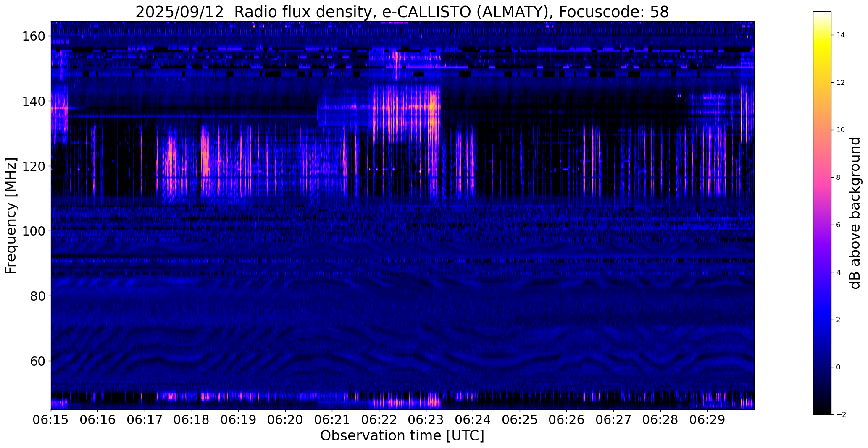The width and height of the screenshot is (868, 448).
Task: Click the 06:20 time tick label
Action: (x=285, y=419)
